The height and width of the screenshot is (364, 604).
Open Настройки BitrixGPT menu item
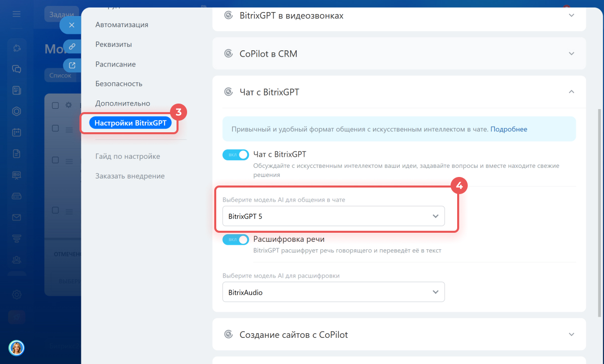click(x=130, y=123)
